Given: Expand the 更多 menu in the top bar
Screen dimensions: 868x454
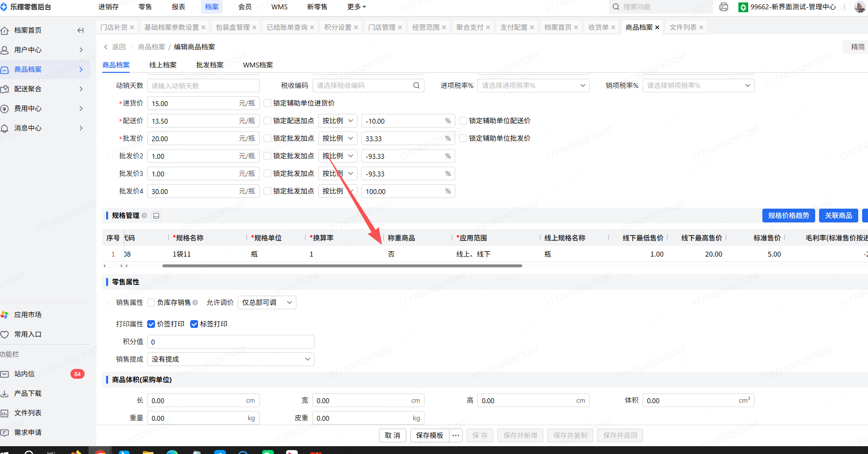Looking at the screenshot, I should [x=356, y=7].
